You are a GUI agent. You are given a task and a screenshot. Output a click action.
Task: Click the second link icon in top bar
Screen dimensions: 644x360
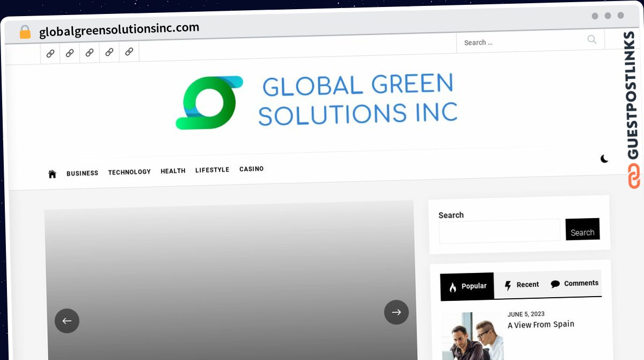point(70,53)
